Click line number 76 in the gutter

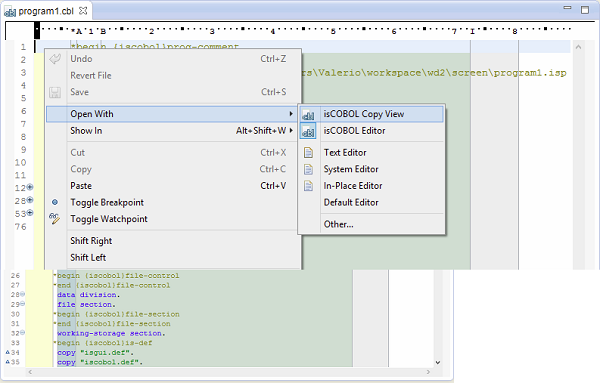(21, 227)
